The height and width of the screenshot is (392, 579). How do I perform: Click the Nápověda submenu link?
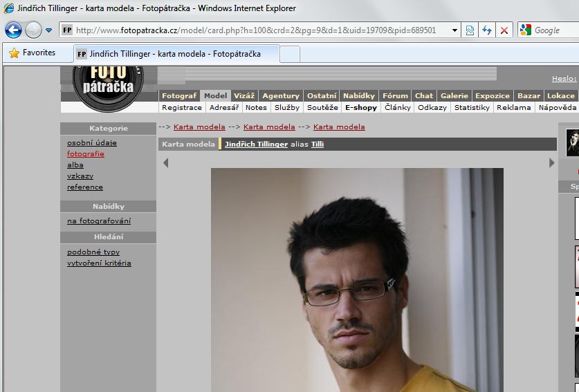(x=558, y=107)
